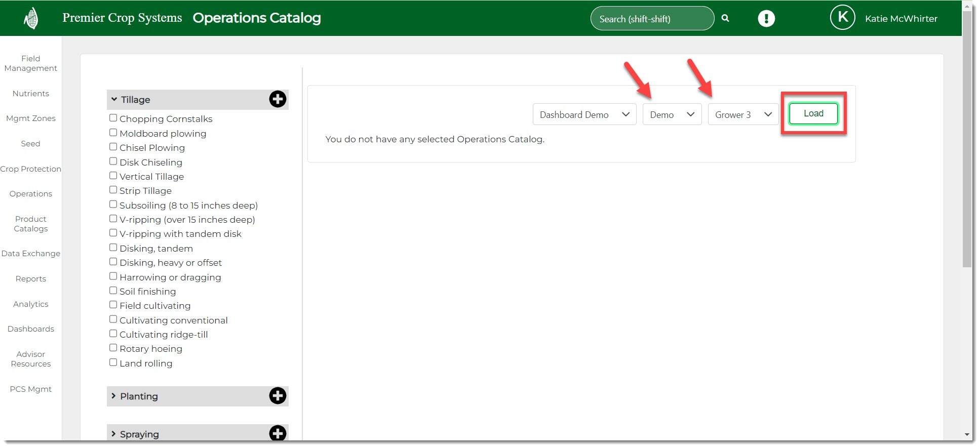
Task: Tick the Land rolling checkbox
Action: coord(113,362)
